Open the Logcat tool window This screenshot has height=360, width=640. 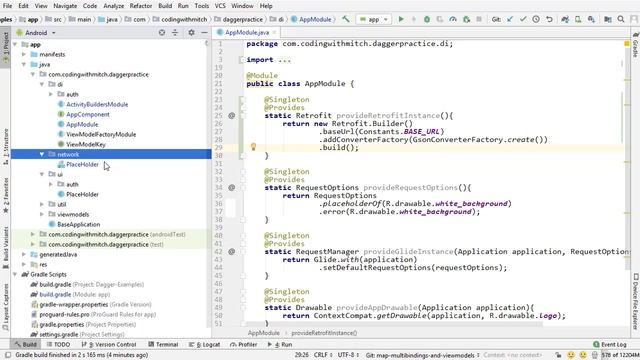tap(204, 344)
